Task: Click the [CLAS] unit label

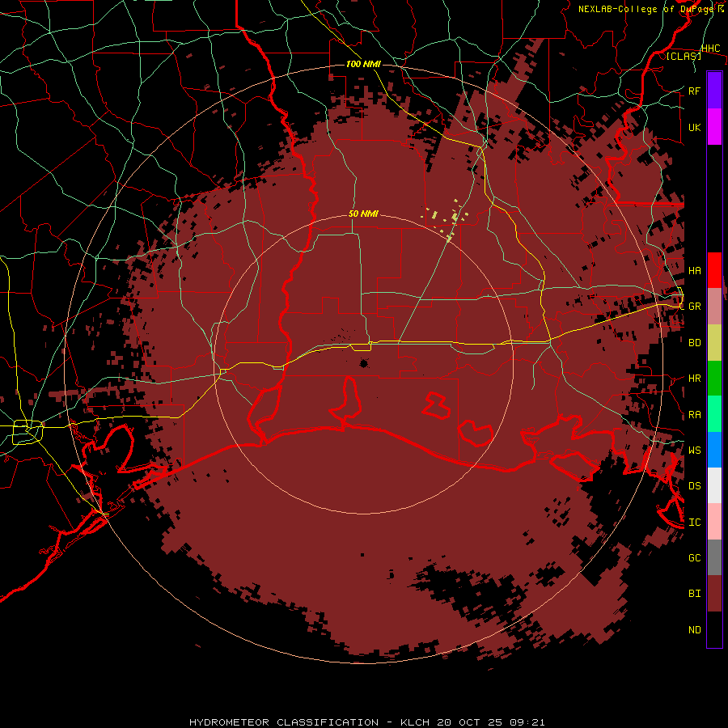Action: tap(684, 56)
